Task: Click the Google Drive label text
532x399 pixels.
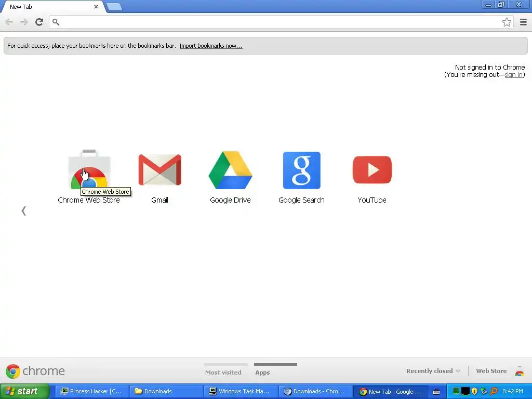Action: 230,200
